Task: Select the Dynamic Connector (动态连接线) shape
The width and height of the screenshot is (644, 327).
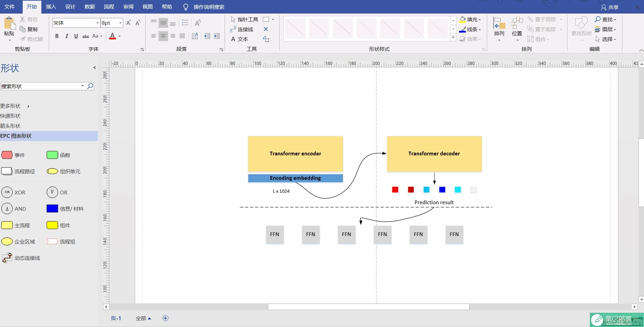Action: click(x=7, y=258)
